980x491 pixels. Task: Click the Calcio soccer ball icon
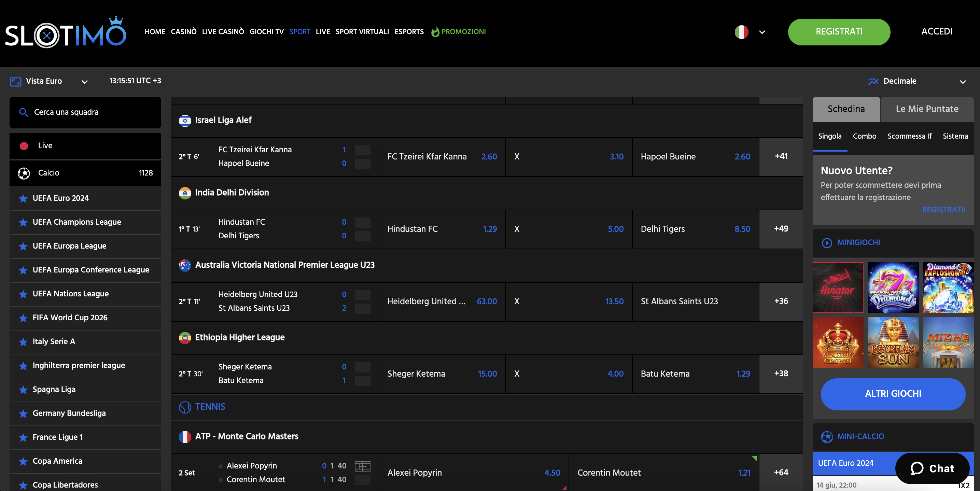click(24, 173)
